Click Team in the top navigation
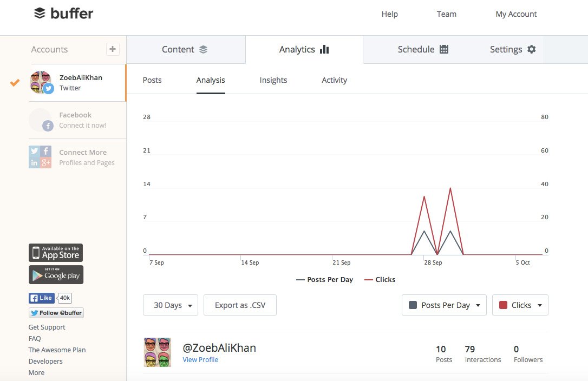The image size is (588, 381). click(x=447, y=14)
